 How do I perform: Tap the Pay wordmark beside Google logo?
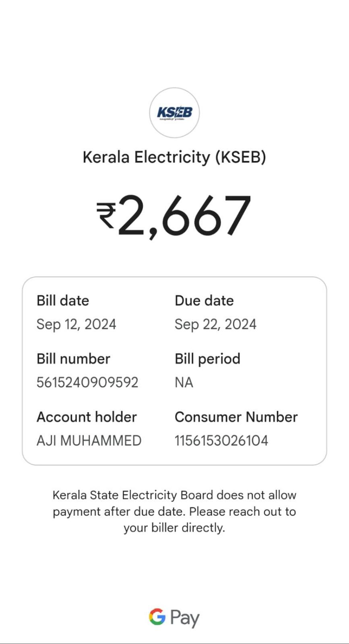[185, 618]
